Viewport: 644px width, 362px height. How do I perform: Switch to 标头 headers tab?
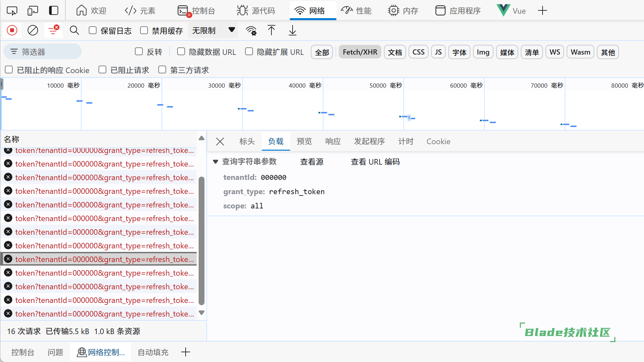click(x=247, y=142)
